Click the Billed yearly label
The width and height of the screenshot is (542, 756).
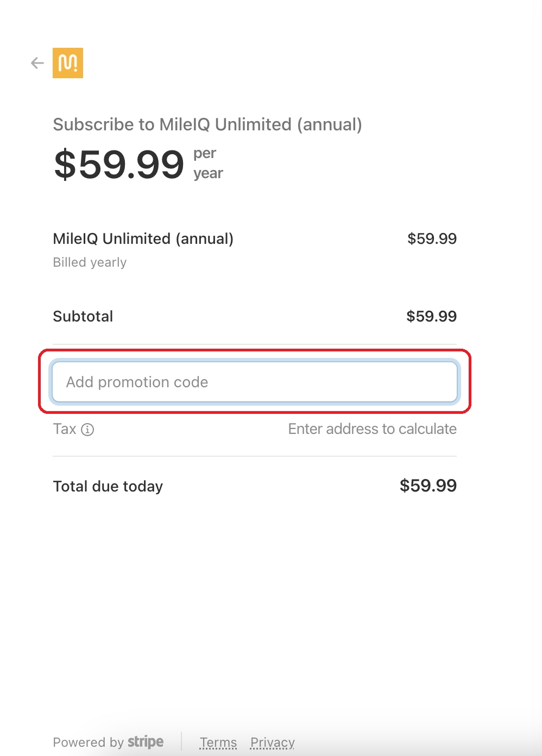(x=90, y=262)
